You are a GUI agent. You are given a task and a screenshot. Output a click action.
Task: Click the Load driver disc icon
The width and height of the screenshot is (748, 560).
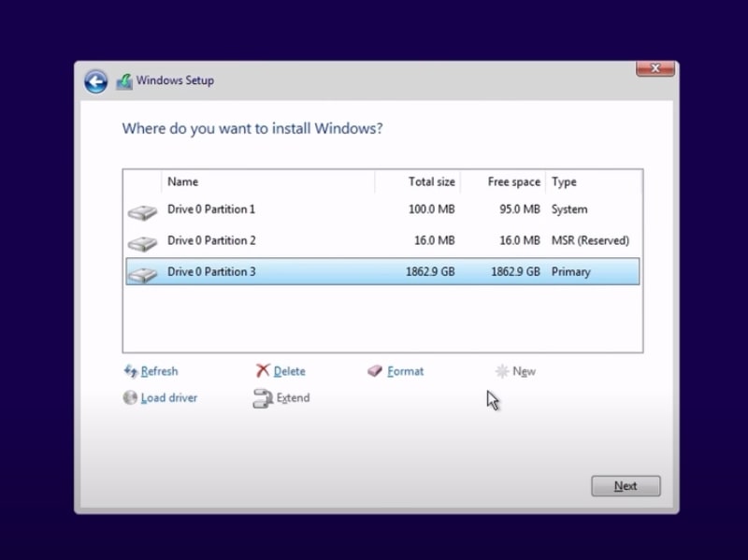[130, 397]
